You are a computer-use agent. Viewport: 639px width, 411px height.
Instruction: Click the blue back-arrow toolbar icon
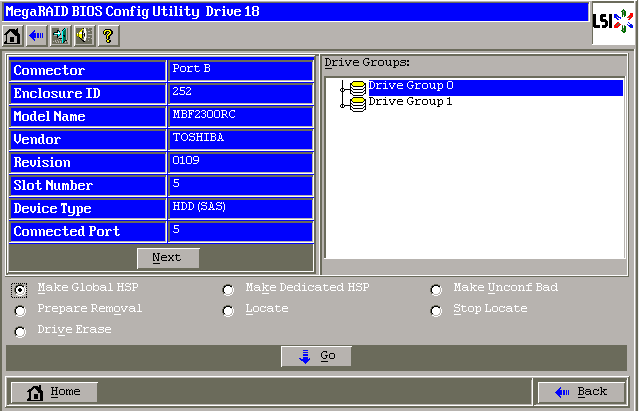36,36
